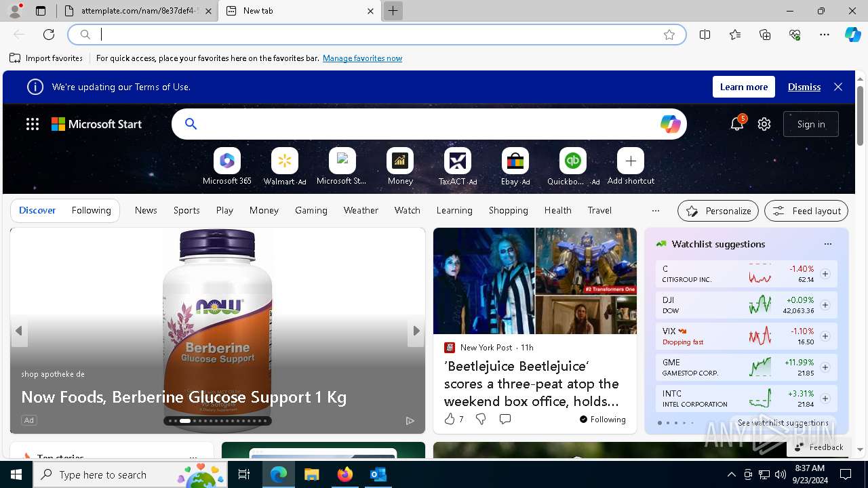This screenshot has width=868, height=488.
Task: Refresh the page with reload icon
Action: click(x=49, y=35)
